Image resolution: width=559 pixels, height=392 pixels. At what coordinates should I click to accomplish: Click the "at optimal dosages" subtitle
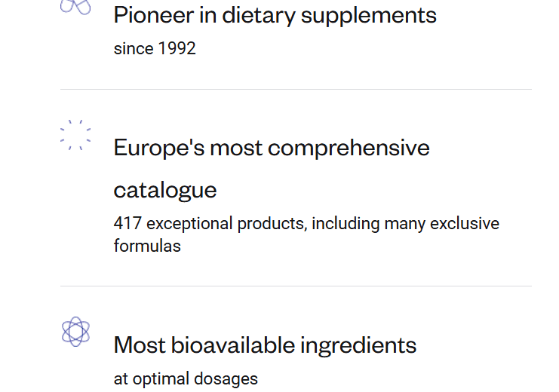coord(186,379)
